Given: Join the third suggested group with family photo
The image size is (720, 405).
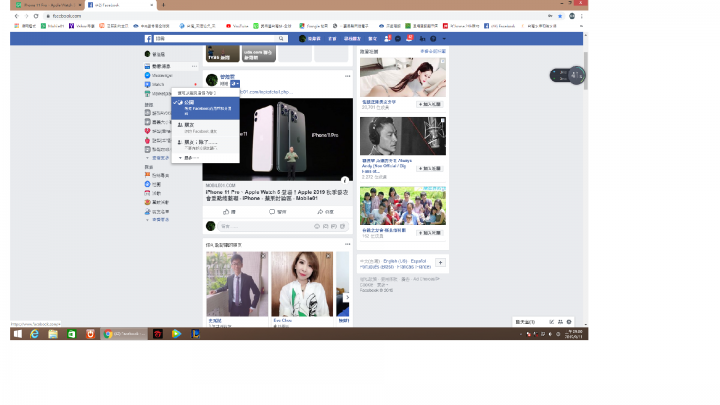Looking at the screenshot, I should (430, 233).
